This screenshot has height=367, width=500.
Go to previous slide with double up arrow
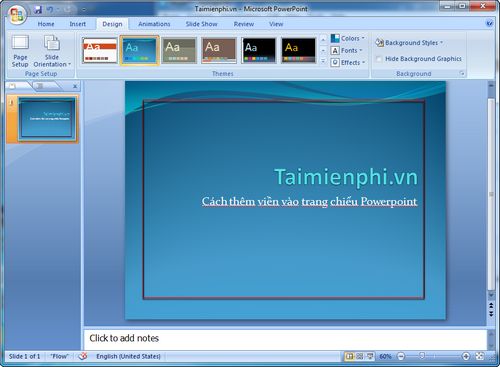pos(491,305)
